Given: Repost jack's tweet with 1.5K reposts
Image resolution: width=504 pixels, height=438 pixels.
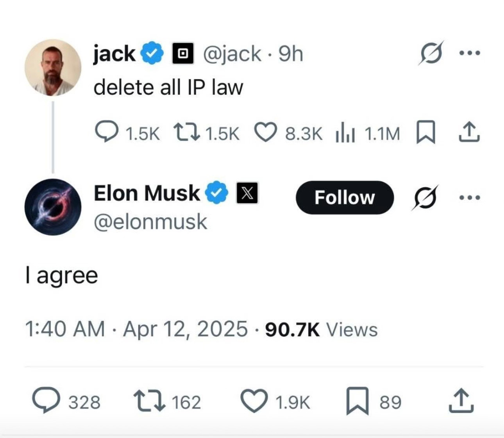Looking at the screenshot, I should (187, 132).
